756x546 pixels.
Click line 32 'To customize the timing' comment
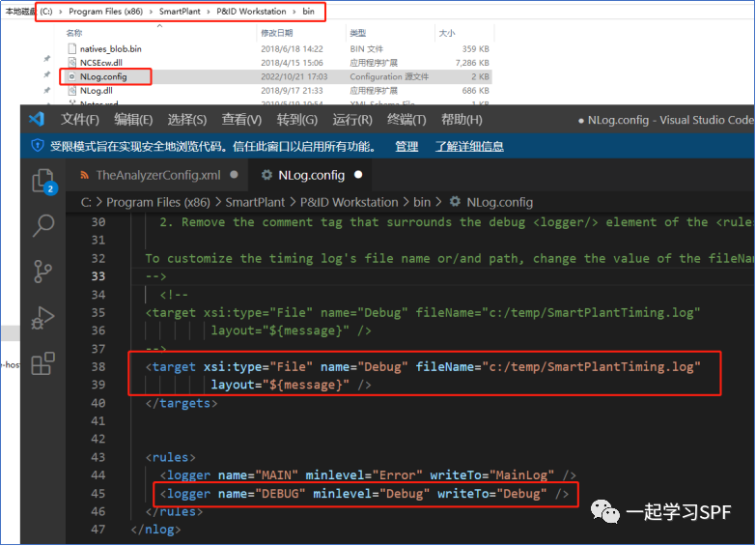[x=448, y=258]
